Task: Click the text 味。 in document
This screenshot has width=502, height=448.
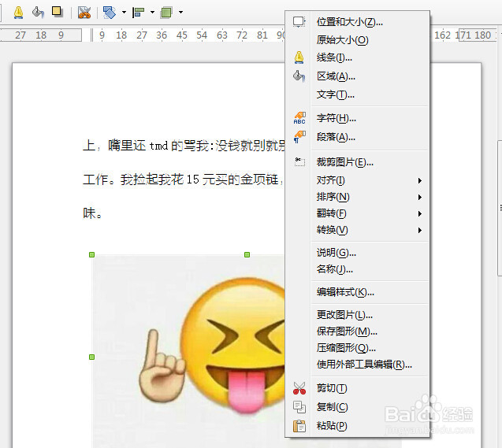Action: point(92,213)
